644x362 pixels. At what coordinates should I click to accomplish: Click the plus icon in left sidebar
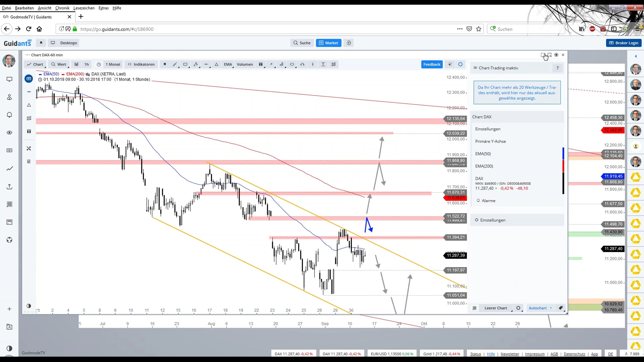(x=9, y=309)
